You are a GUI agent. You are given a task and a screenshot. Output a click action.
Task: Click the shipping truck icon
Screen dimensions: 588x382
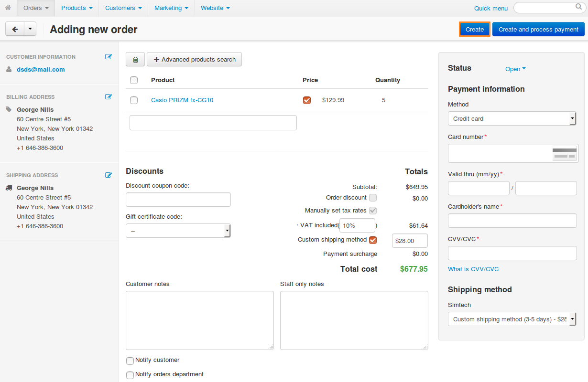pyautogui.click(x=9, y=188)
